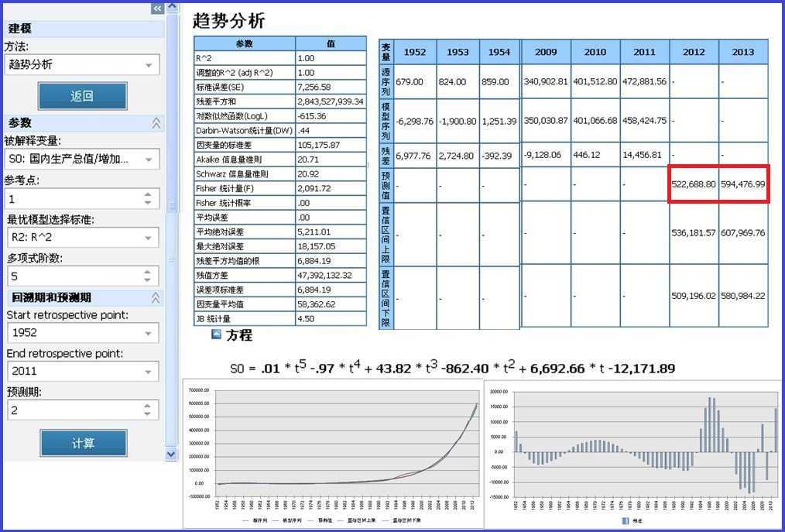Collapse the 参数 section chevron
785x532 pixels.
[x=156, y=122]
